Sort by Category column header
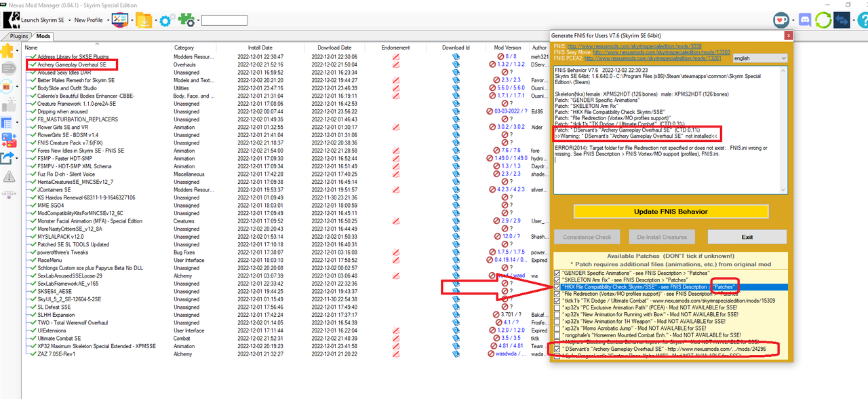 click(x=184, y=47)
